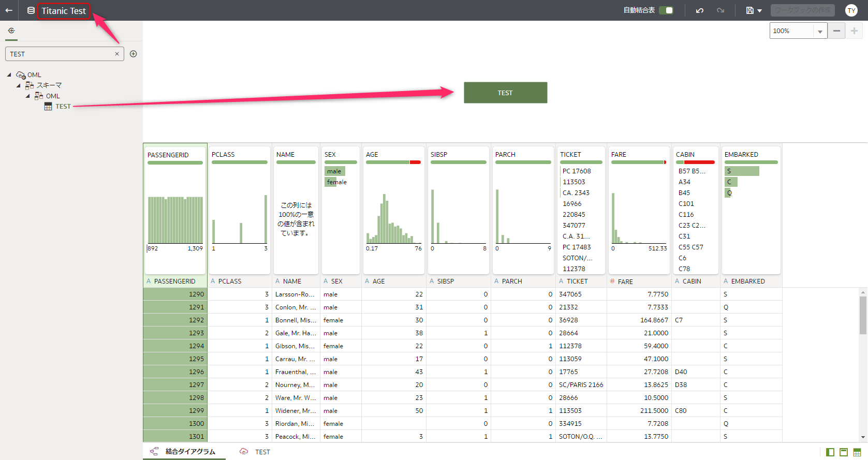Click the dataset icon beside Titanic Test

coord(31,10)
